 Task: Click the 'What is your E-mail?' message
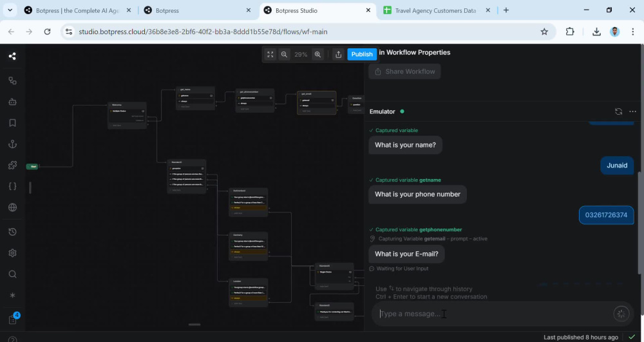click(x=406, y=254)
